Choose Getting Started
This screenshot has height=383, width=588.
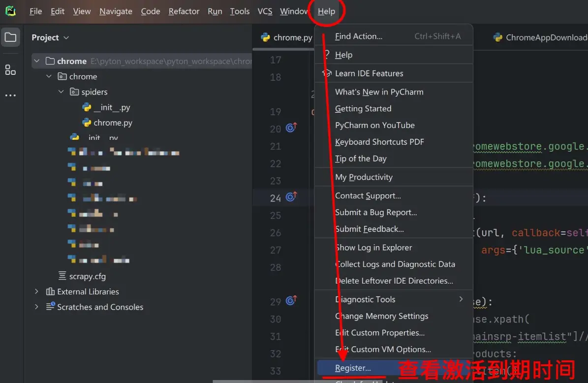394,108
